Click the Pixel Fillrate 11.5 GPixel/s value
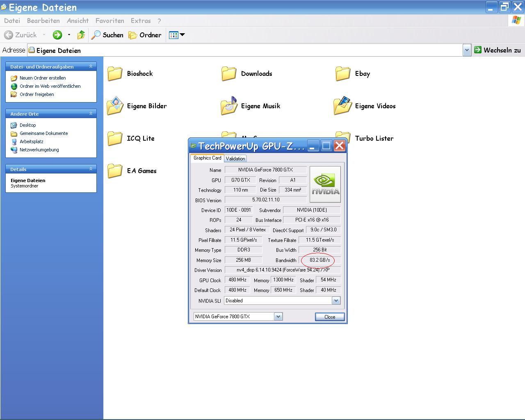Viewport: 525px width, 420px height. pos(243,240)
